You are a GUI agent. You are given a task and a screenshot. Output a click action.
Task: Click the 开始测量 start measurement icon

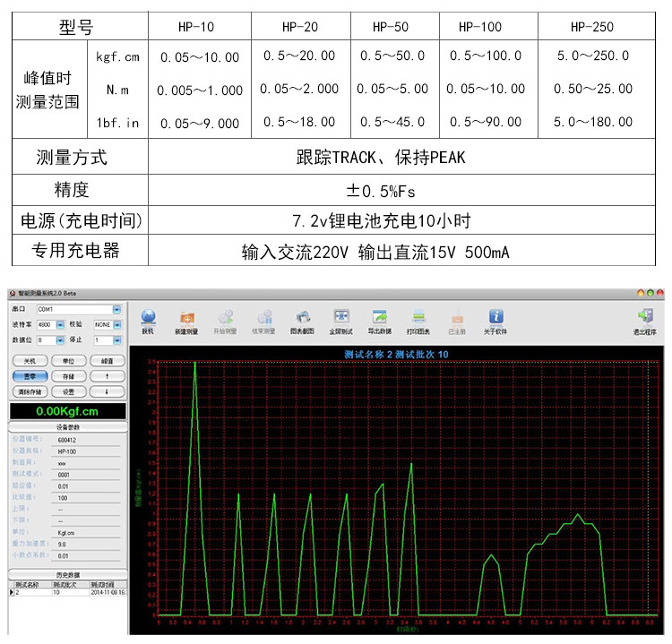coord(226,317)
